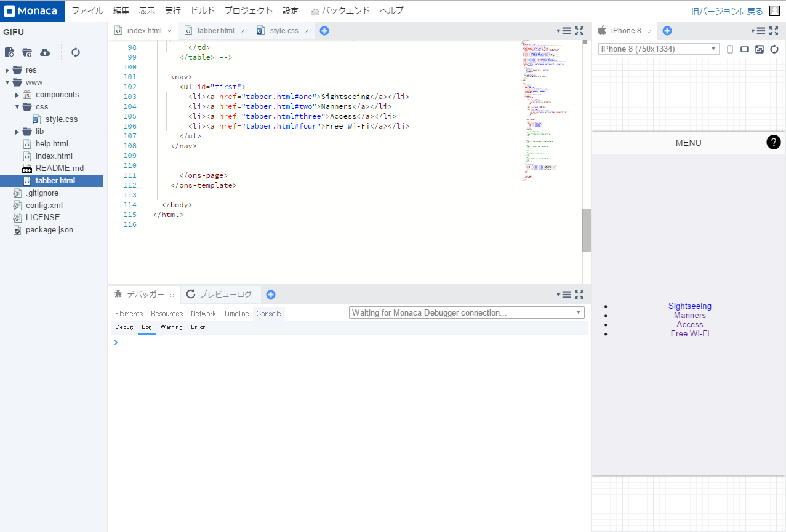Click the code editor vertical scrollbar thumb
This screenshot has width=786, height=532.
(587, 231)
